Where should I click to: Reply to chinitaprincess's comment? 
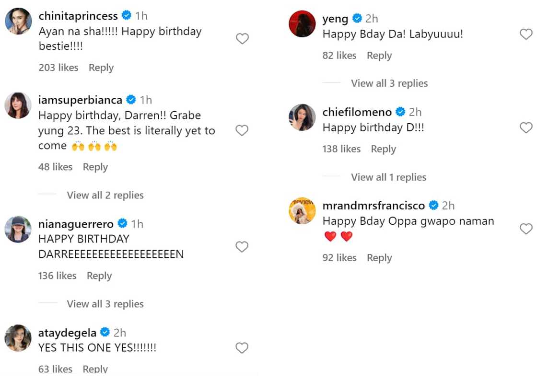(101, 68)
